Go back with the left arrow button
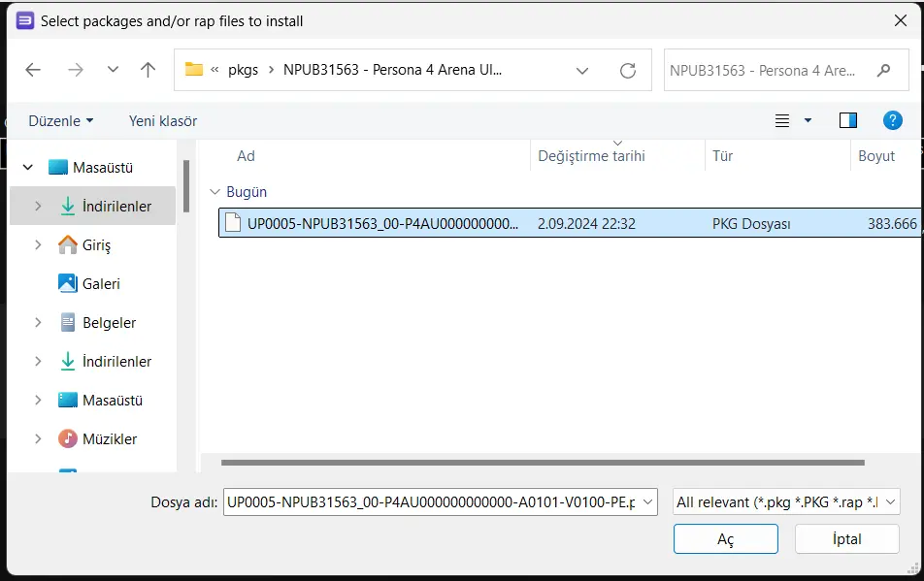The image size is (924, 581). point(33,70)
